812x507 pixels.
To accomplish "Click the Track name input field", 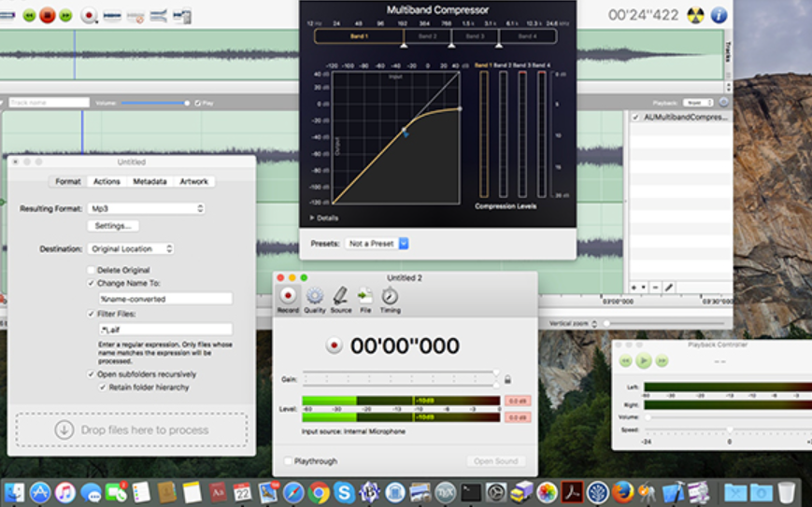I will click(49, 103).
